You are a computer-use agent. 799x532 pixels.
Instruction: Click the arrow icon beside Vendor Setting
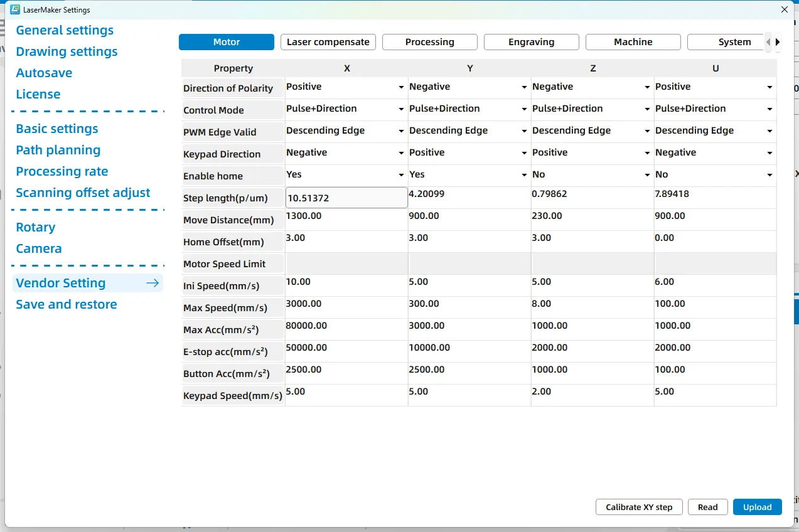point(152,283)
